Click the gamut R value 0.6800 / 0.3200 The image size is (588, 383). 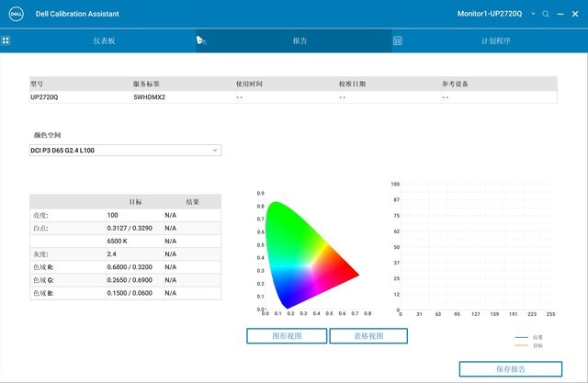coord(130,267)
